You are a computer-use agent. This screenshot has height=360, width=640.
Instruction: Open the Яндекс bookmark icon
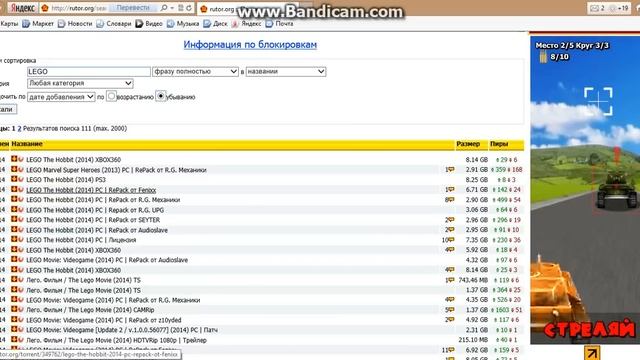235,24
